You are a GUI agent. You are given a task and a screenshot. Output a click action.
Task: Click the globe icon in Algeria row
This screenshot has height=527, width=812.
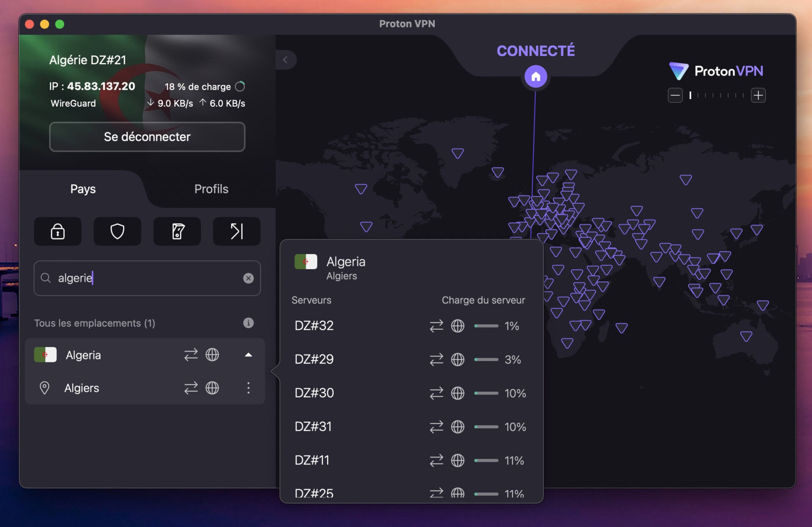212,354
